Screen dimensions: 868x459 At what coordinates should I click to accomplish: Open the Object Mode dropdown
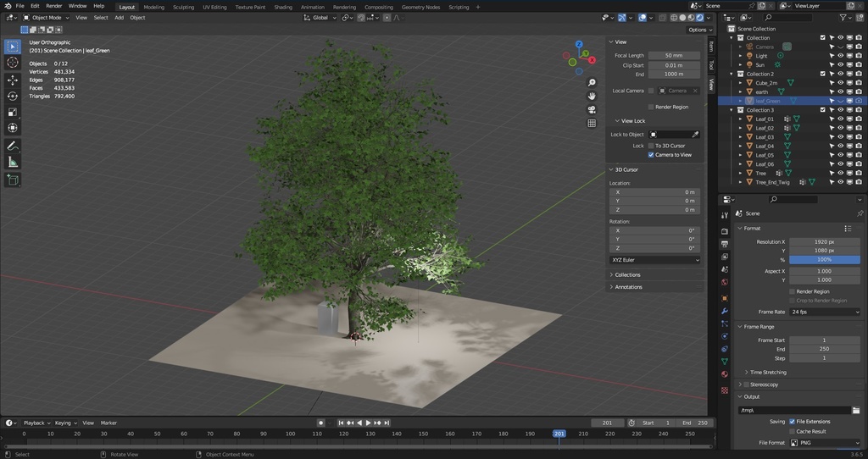[47, 18]
